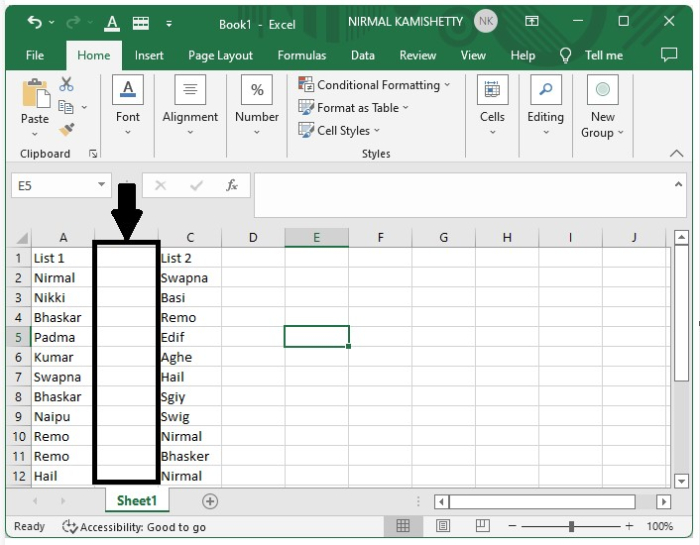Click vertical scrollbar up arrow
700x545 pixels.
pos(681,237)
